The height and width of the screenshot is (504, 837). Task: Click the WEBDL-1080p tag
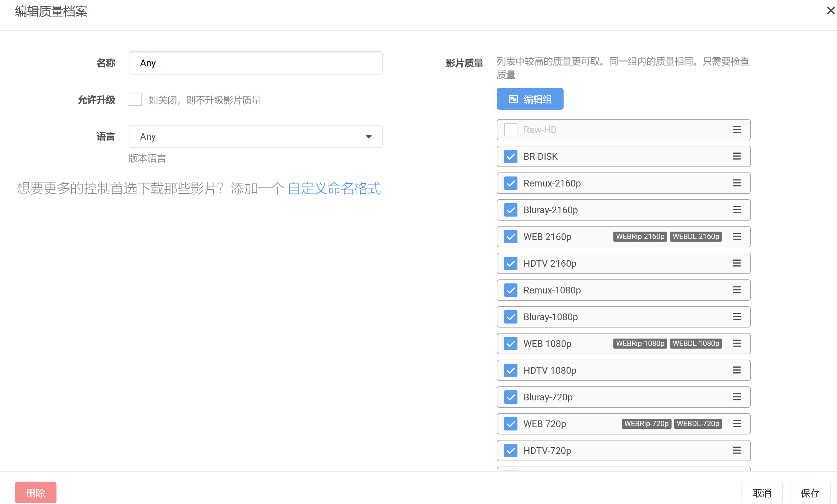point(696,343)
